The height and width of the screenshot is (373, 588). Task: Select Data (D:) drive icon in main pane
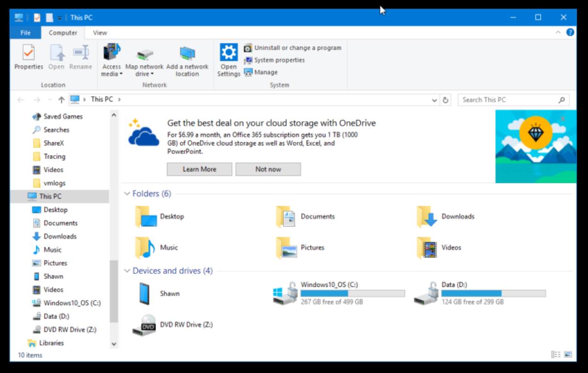click(x=425, y=293)
